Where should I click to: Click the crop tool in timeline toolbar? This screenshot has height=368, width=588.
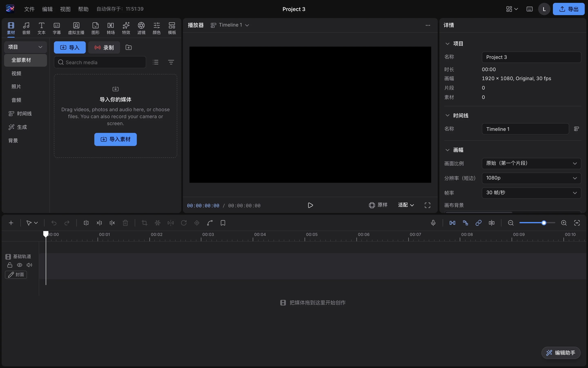tap(144, 223)
